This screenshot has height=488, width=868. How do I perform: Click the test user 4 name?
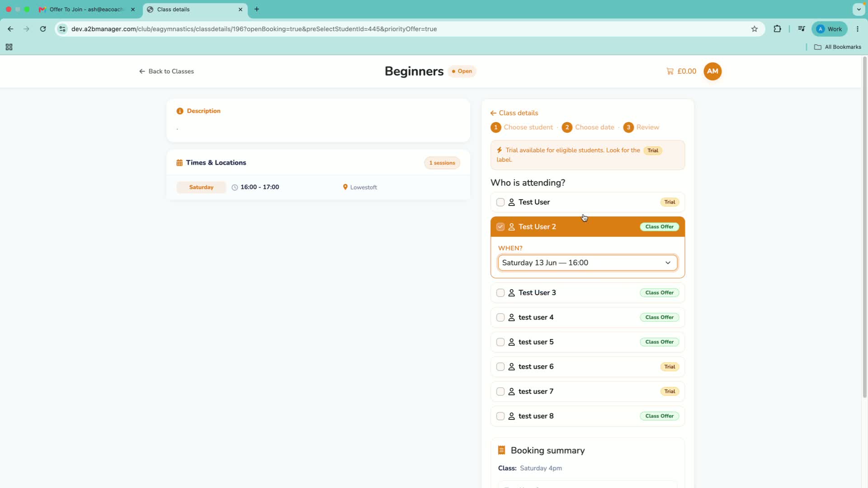pyautogui.click(x=536, y=318)
